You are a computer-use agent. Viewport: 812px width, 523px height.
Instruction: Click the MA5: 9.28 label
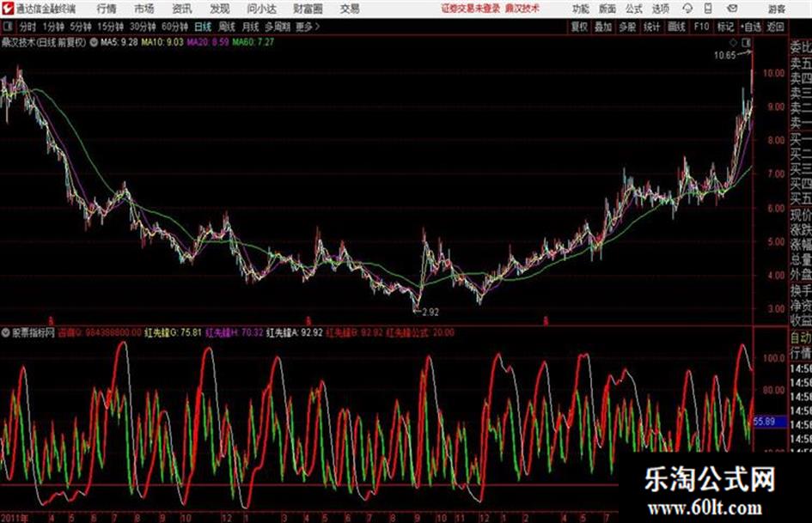119,42
